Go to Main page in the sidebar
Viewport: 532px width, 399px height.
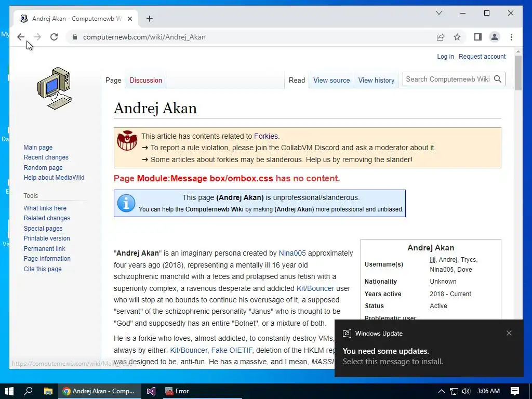pos(38,147)
